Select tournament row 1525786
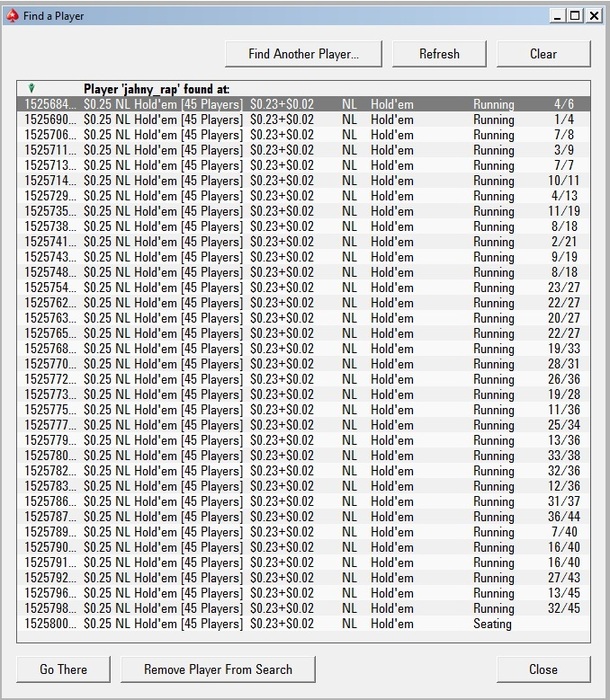 (x=304, y=501)
